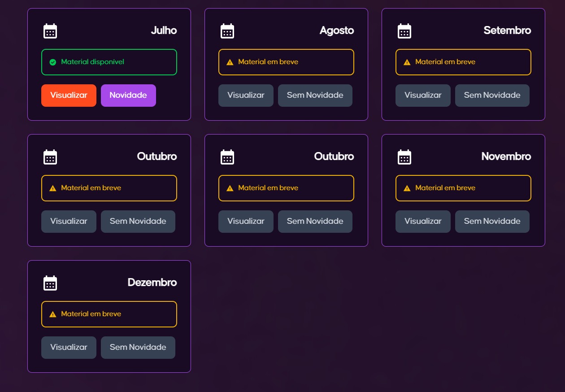
Task: Click the Material em breve badge in Novembro
Action: [x=463, y=188]
